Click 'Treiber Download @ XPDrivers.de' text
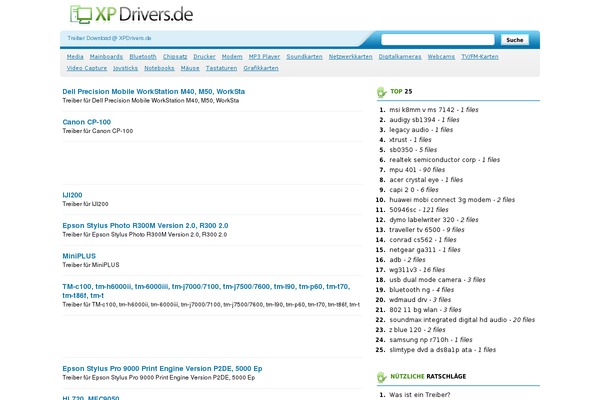The width and height of the screenshot is (600, 400). click(x=109, y=38)
